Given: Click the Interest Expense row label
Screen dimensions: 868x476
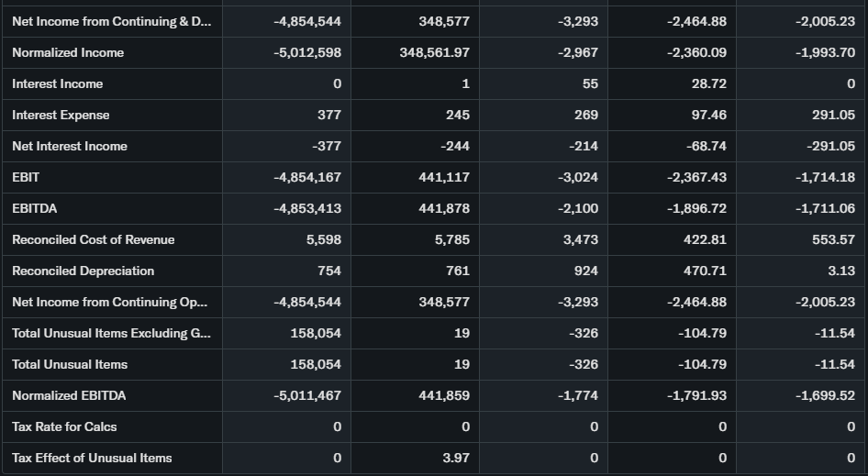Looking at the screenshot, I should (x=61, y=115).
